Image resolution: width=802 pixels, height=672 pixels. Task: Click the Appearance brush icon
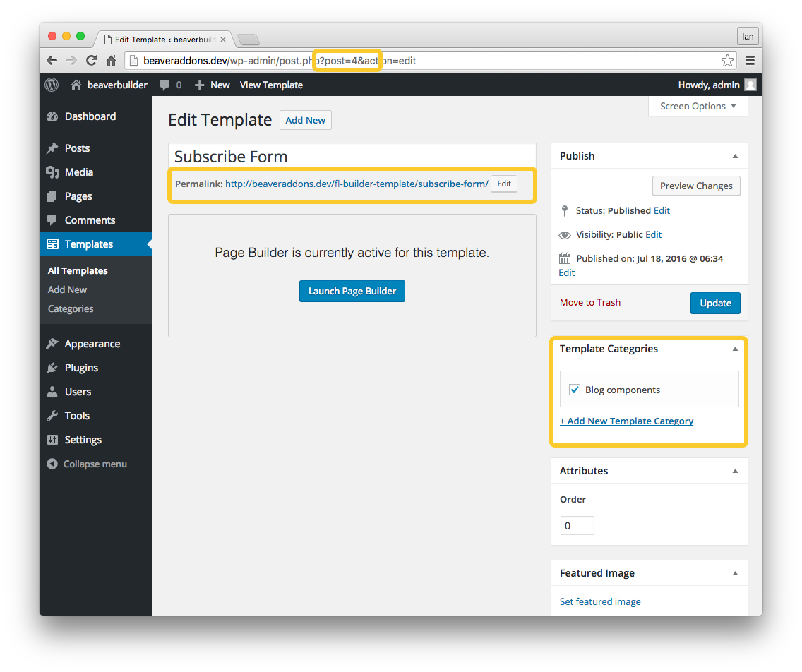(52, 344)
